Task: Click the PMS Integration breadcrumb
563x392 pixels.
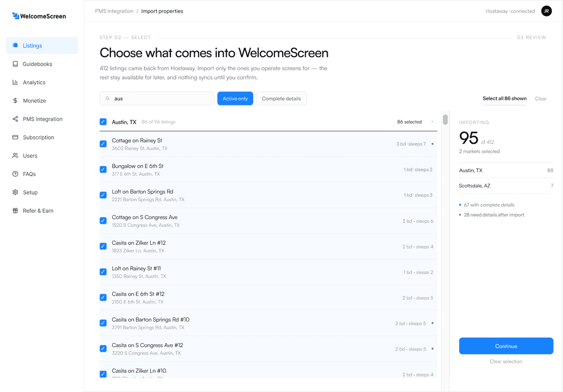Action: (x=114, y=11)
